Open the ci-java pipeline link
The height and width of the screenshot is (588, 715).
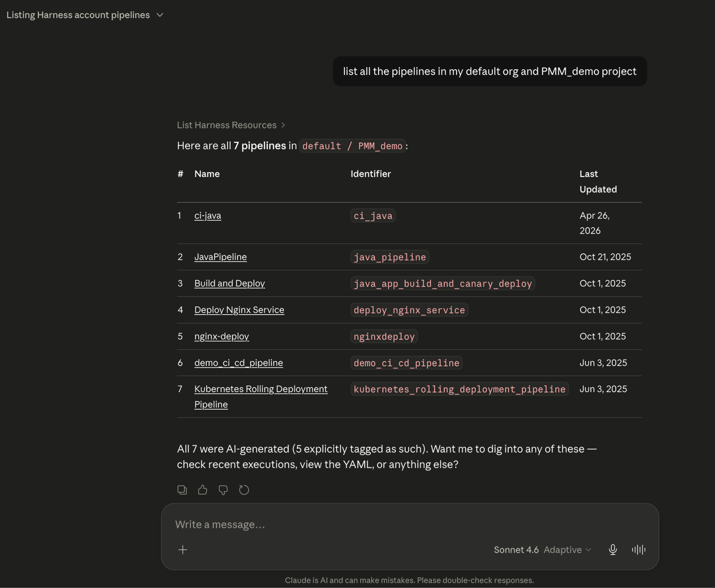(x=208, y=216)
